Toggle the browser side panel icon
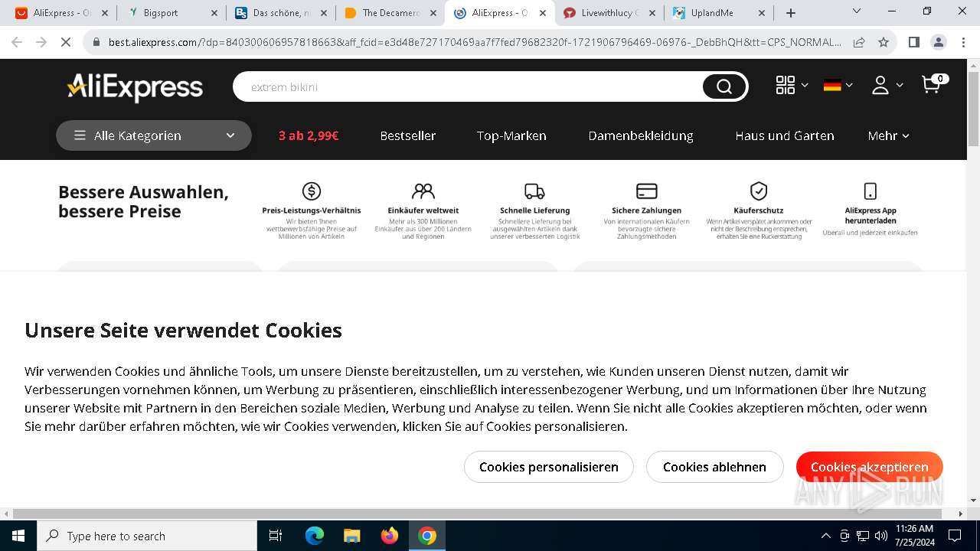980x551 pixels. (913, 42)
